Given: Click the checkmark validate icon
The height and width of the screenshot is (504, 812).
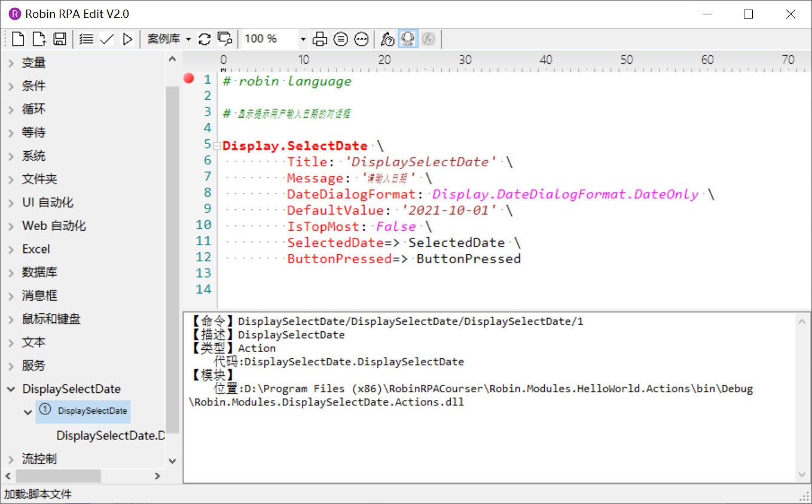Looking at the screenshot, I should coord(106,39).
